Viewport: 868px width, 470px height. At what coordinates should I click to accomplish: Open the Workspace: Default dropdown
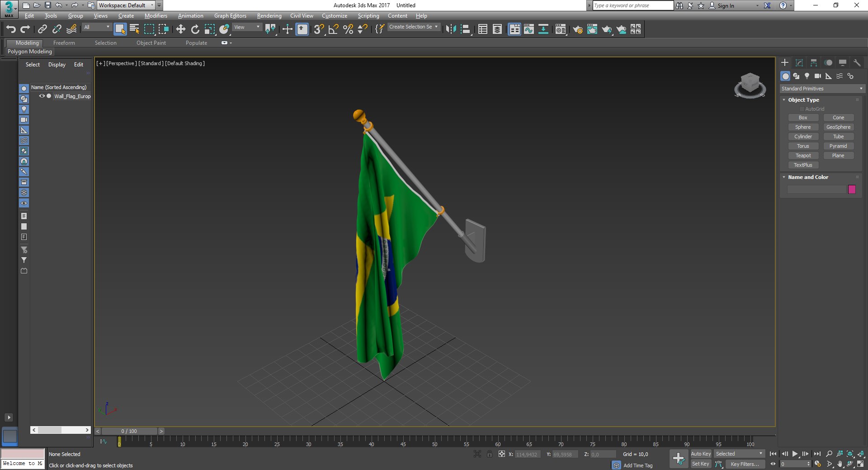(x=126, y=5)
